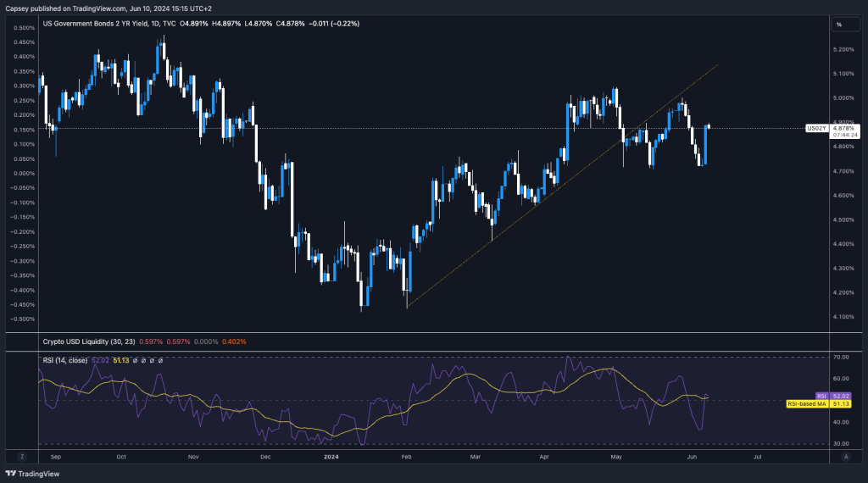Click the orange 0.402% liquidity value
This screenshot has width=868, height=483.
(x=234, y=341)
